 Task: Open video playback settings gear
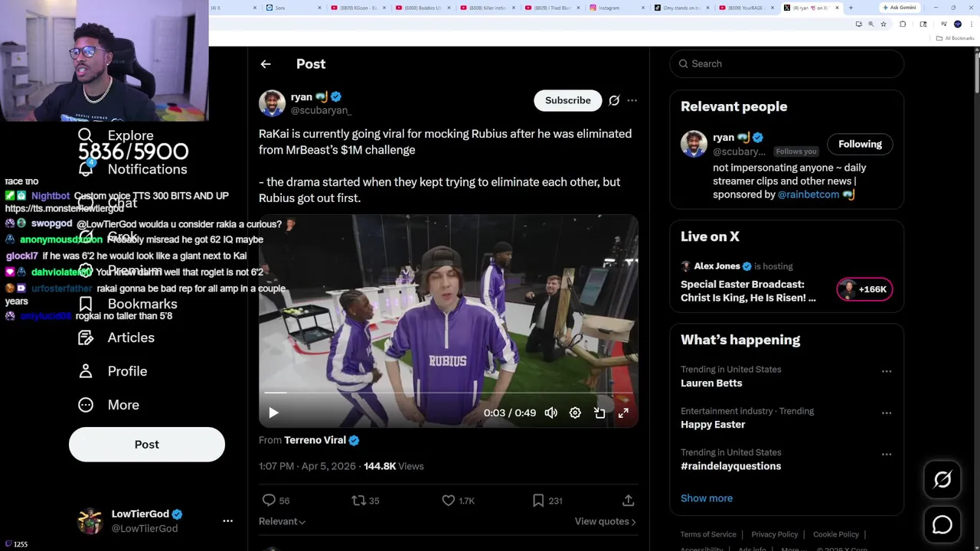pyautogui.click(x=575, y=413)
